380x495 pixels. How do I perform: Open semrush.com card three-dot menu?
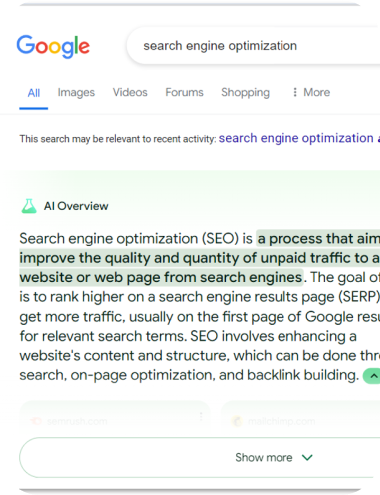[x=201, y=416]
